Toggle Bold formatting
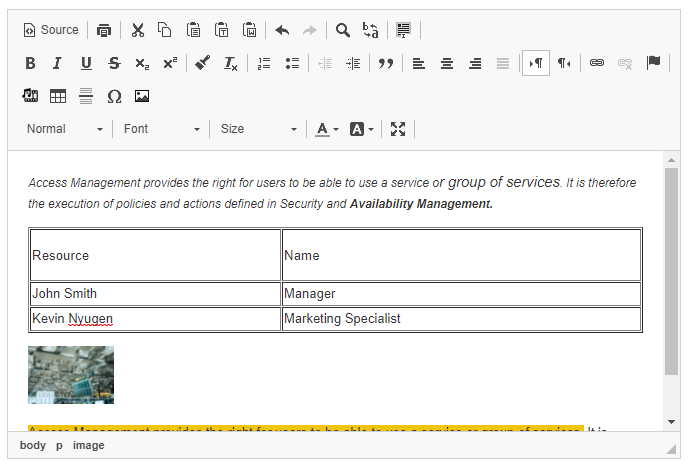This screenshot has height=465, width=694. tap(30, 63)
